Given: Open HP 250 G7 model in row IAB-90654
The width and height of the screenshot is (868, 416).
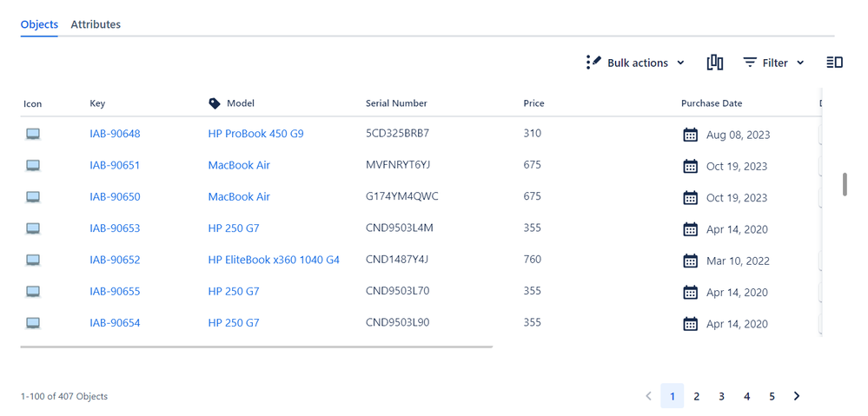Looking at the screenshot, I should (x=234, y=323).
